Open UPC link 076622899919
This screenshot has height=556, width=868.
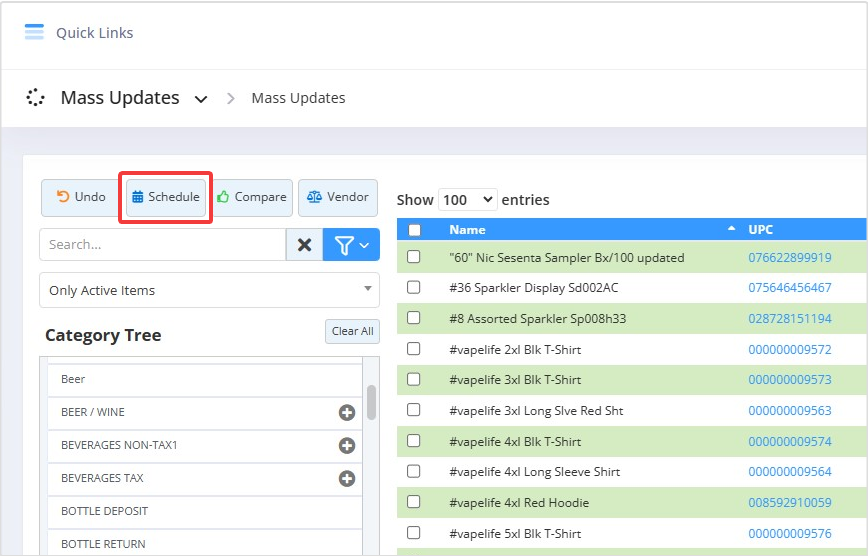click(790, 258)
